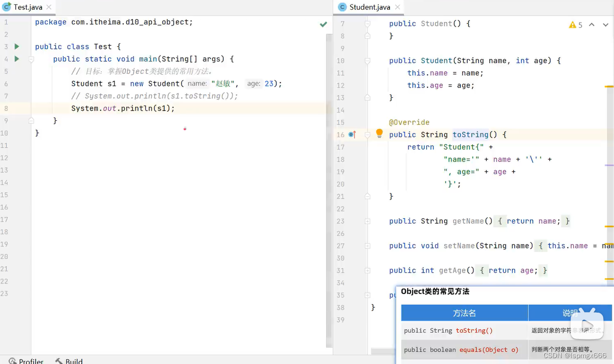Click the run icon beside the main method
This screenshot has height=364, width=614.
(17, 59)
